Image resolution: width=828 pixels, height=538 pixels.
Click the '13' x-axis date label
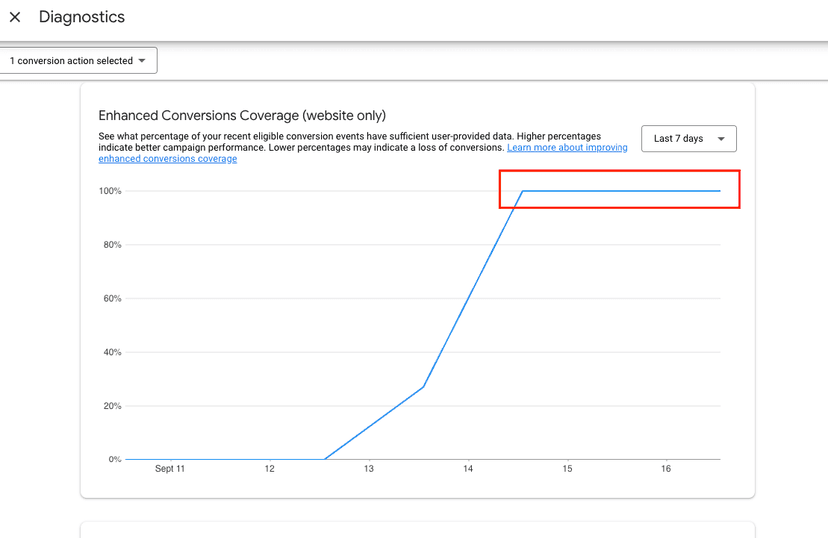click(x=369, y=469)
